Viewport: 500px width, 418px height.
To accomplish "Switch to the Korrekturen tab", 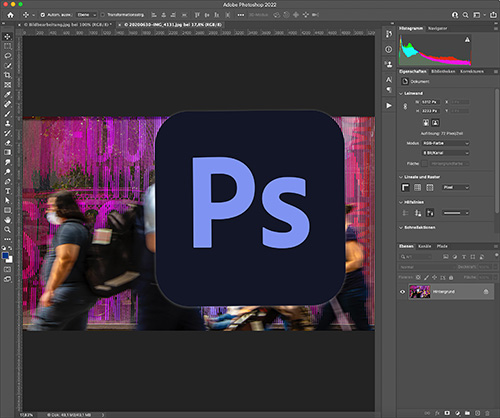I will pos(472,72).
